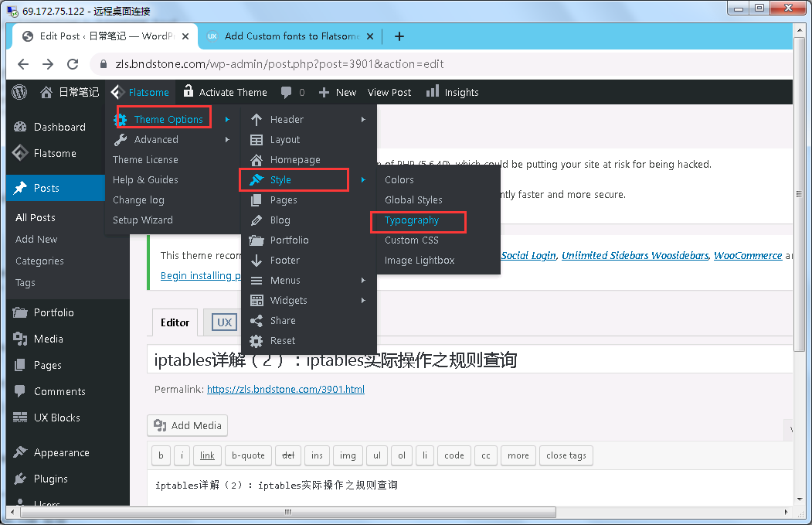The width and height of the screenshot is (812, 525).
Task: Open Image Lightbox menu item
Action: pos(420,260)
